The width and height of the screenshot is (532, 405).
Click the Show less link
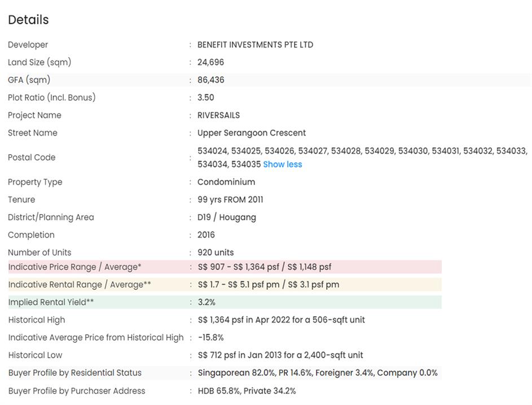click(282, 164)
